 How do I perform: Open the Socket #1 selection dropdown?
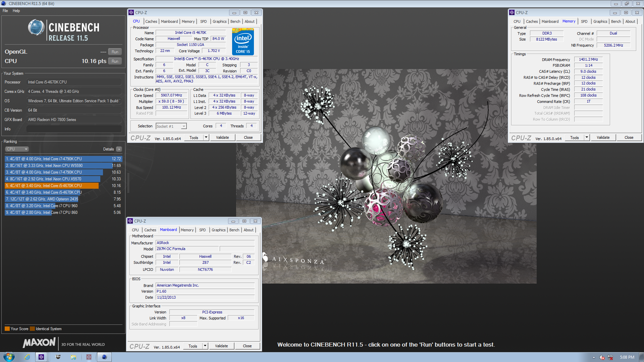point(184,126)
